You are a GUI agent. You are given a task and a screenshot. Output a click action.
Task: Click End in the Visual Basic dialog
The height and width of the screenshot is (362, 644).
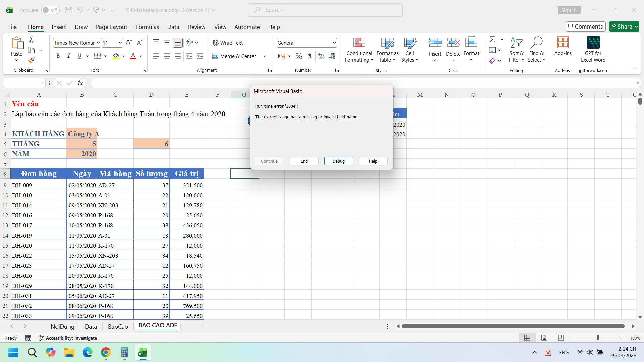pos(304,161)
